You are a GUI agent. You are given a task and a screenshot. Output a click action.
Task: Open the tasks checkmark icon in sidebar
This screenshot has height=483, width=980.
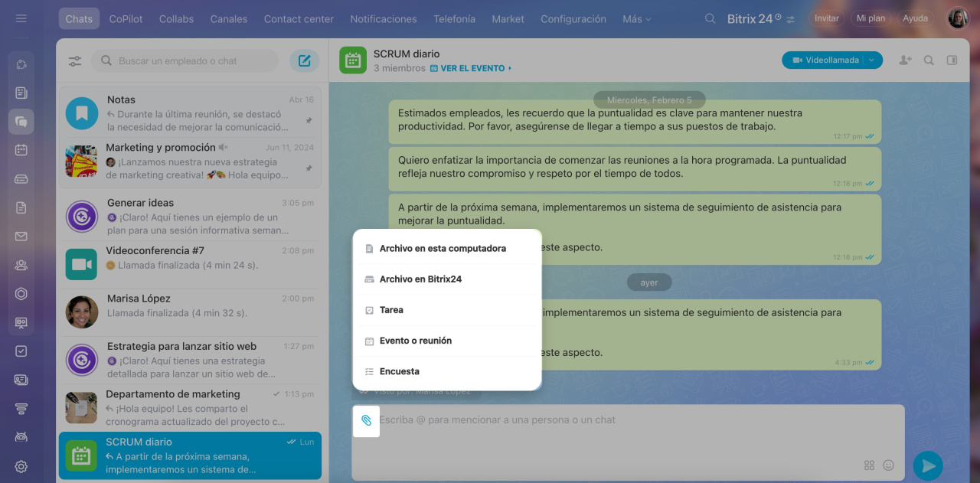point(21,351)
